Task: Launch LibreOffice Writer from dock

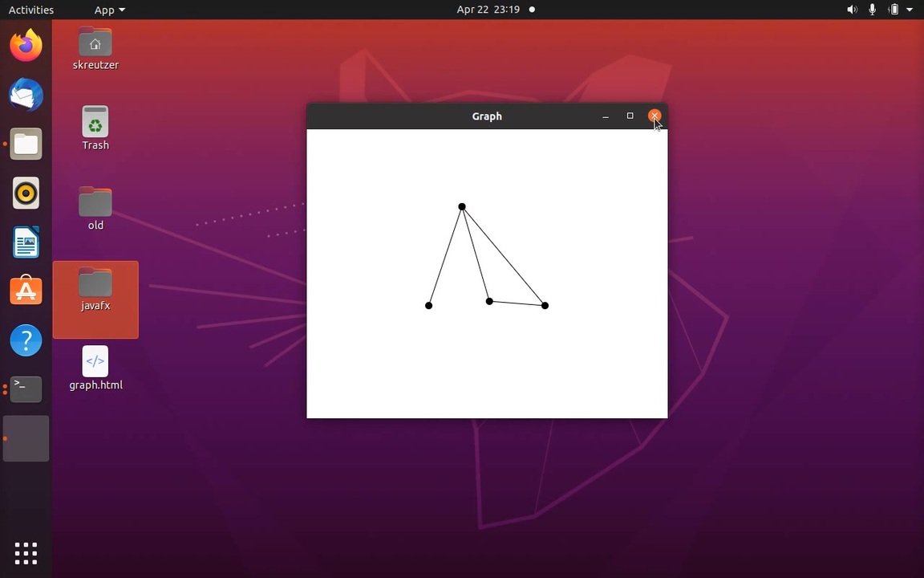Action: pos(26,242)
